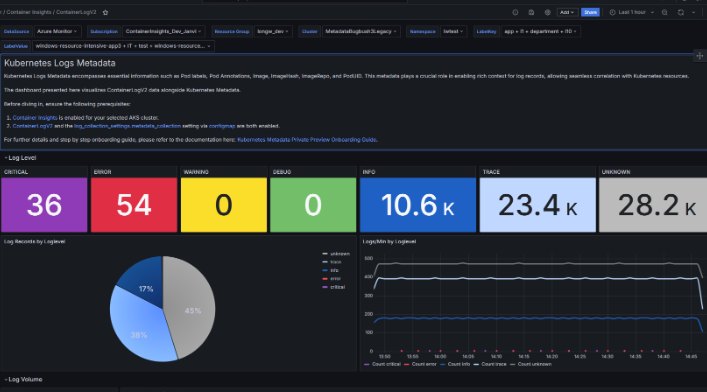Open the Last 1 hour time range picker
The height and width of the screenshot is (392, 707).
632,13
